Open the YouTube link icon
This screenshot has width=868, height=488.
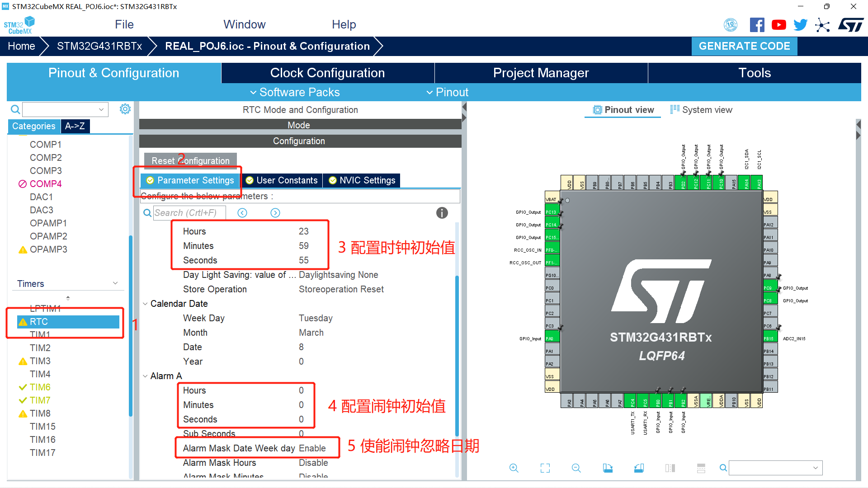point(778,25)
